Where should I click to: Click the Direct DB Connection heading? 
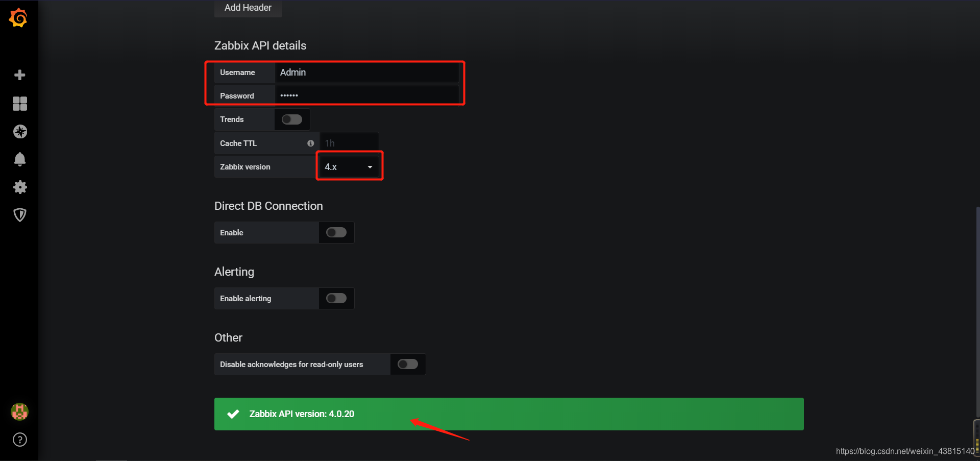(x=268, y=206)
